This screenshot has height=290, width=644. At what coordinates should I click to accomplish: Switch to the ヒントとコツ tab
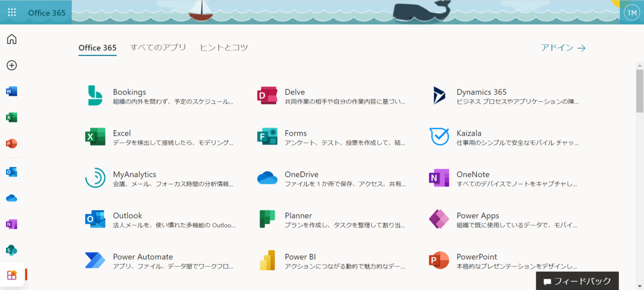[x=224, y=48]
